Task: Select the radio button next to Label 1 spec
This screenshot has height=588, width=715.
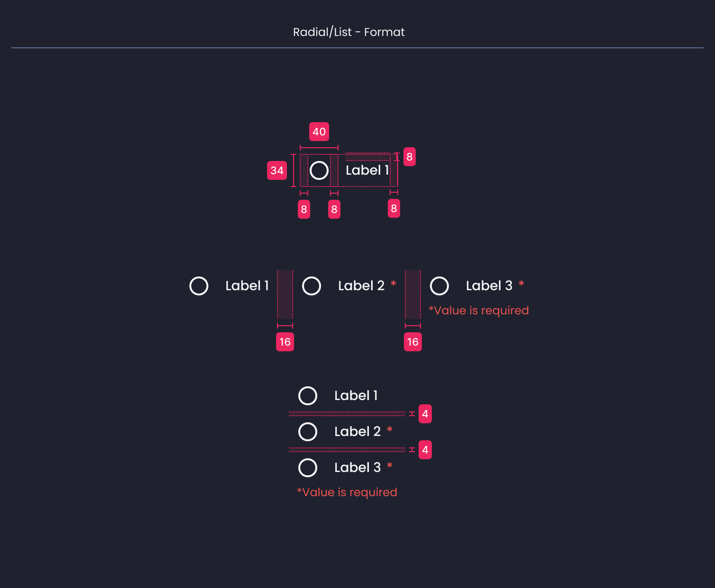Action: pyautogui.click(x=320, y=170)
